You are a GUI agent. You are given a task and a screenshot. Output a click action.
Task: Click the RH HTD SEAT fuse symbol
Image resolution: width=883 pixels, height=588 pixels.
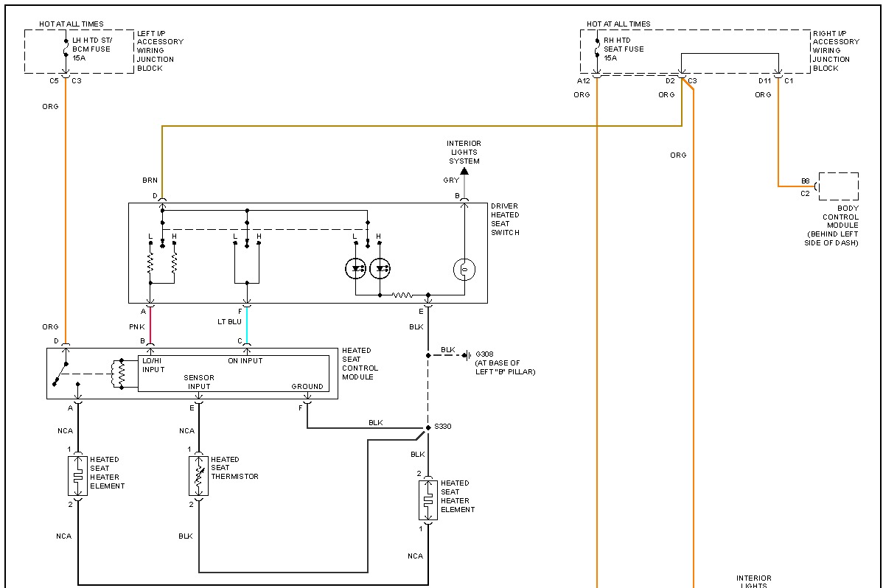[597, 48]
